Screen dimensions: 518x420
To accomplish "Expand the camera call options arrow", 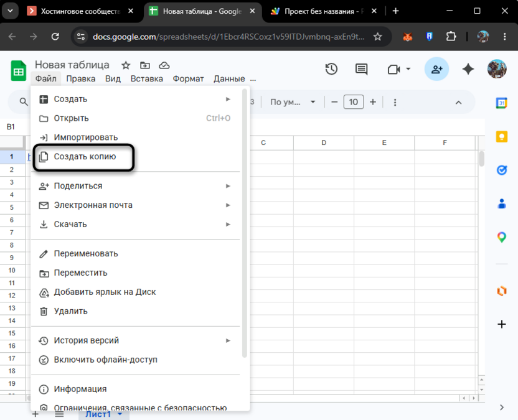I will coord(408,69).
